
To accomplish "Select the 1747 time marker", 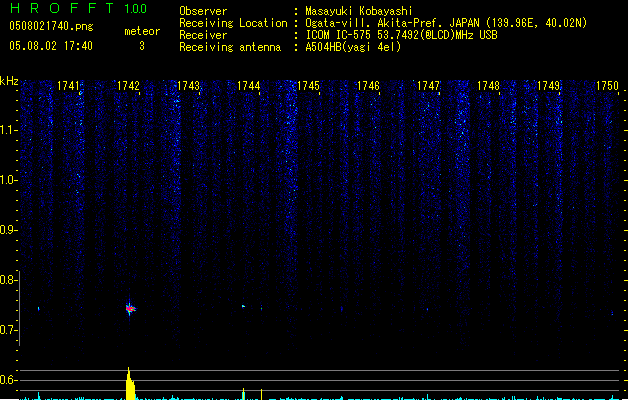I will pos(428,87).
